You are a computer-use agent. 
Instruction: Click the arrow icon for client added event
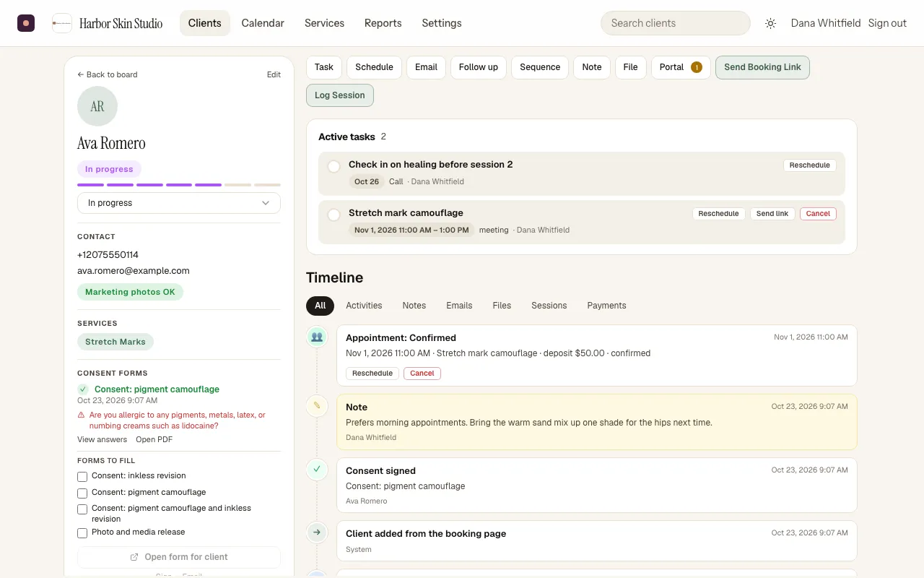(x=316, y=532)
